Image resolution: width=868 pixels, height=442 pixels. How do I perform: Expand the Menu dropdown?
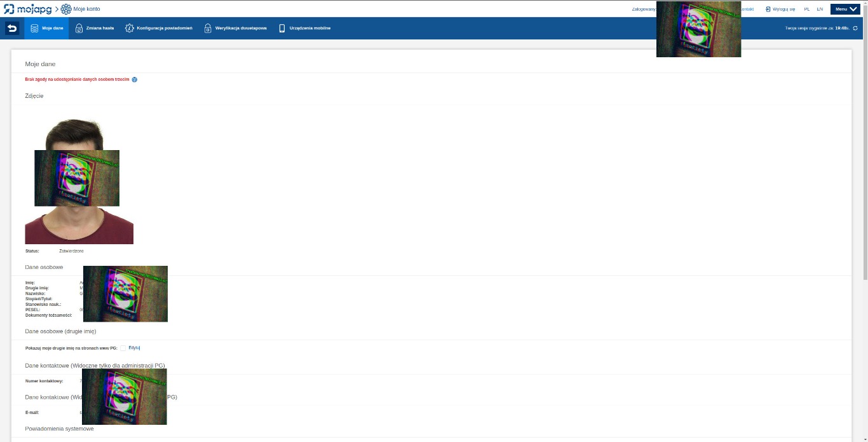[x=844, y=9]
